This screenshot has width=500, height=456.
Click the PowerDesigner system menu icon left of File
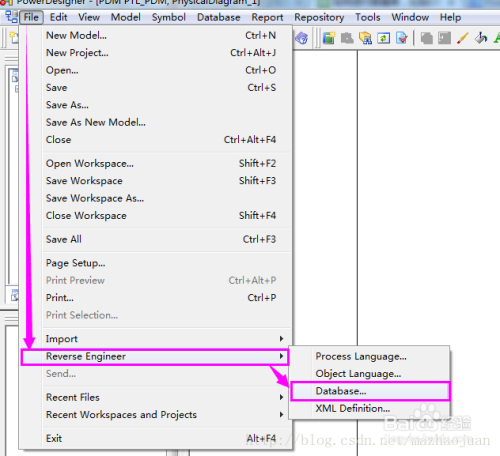[11, 17]
